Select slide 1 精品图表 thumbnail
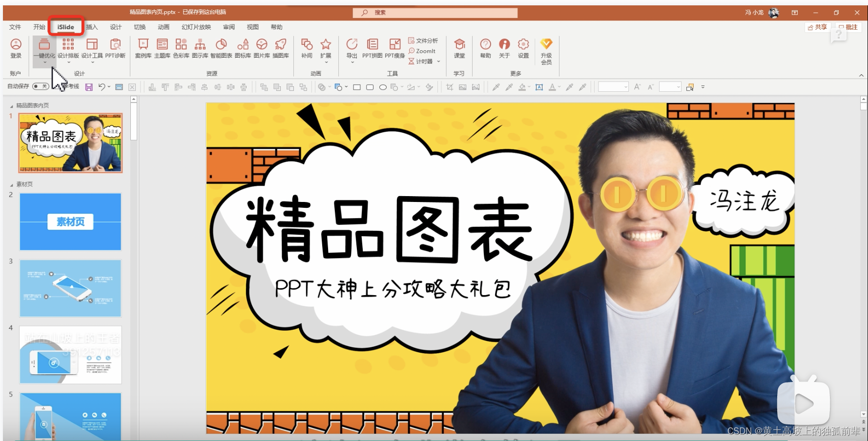The width and height of the screenshot is (868, 441). click(x=70, y=143)
